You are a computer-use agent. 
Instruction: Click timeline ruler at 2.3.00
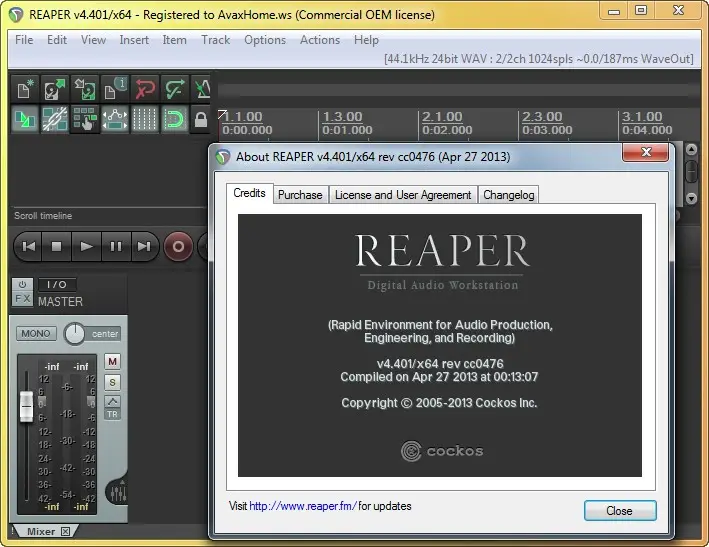coord(542,117)
